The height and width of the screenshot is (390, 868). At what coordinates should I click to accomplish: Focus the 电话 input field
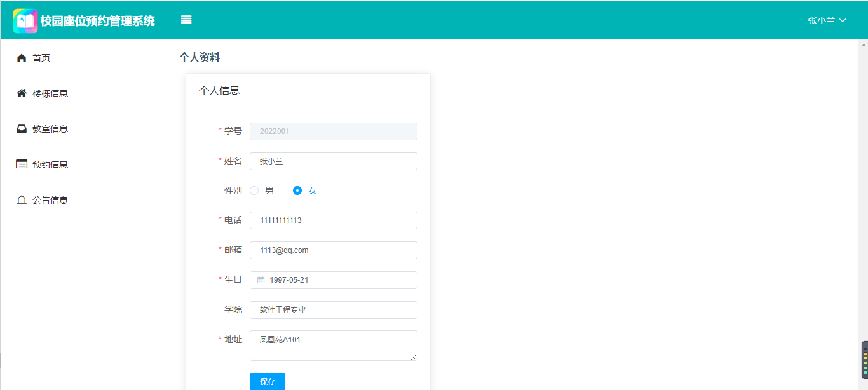[334, 220]
